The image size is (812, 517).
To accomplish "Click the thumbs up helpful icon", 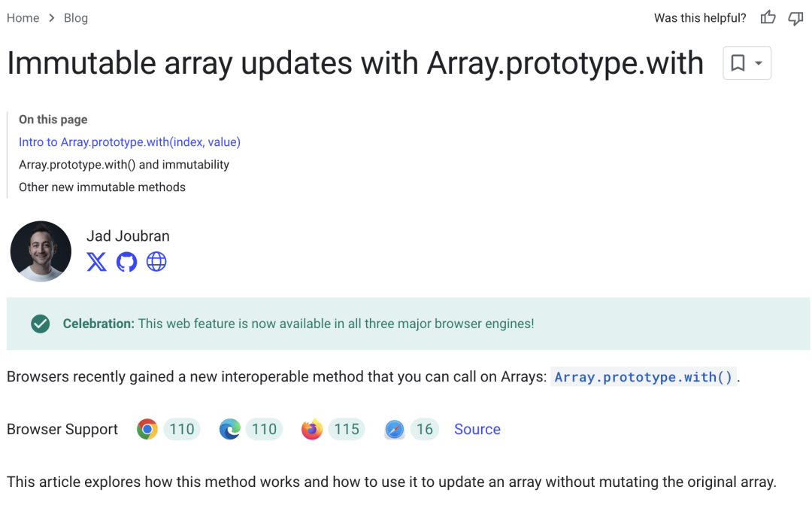I will point(768,17).
